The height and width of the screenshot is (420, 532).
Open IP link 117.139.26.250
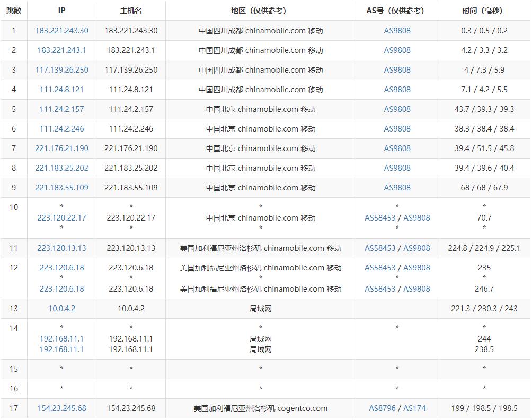point(62,70)
